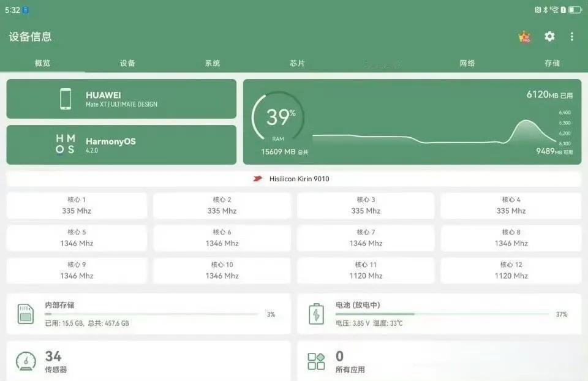Screen dimensions: 588x381
Task: Open the HarmonyOS 4.2.0 card
Action: pyautogui.click(x=121, y=145)
